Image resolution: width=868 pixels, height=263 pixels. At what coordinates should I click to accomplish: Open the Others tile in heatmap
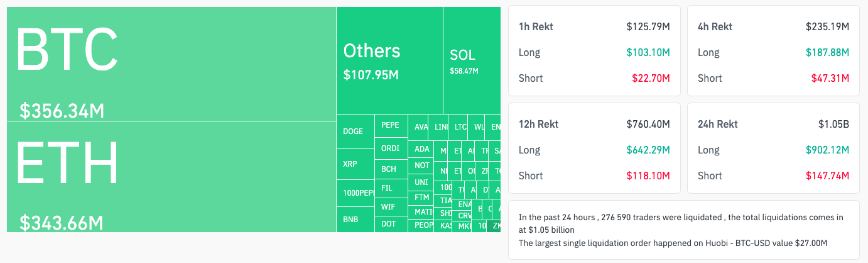coord(389,60)
